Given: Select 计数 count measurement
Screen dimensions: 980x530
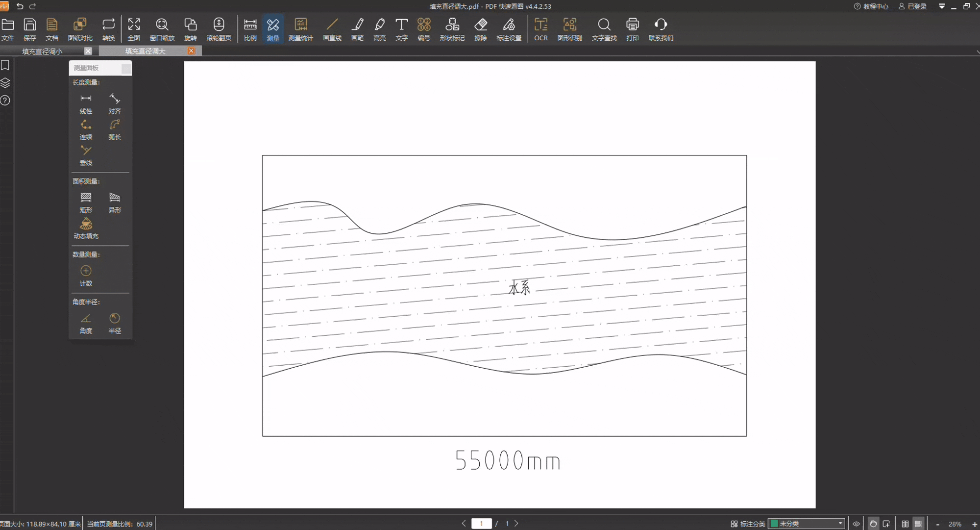Looking at the screenshot, I should tap(86, 276).
